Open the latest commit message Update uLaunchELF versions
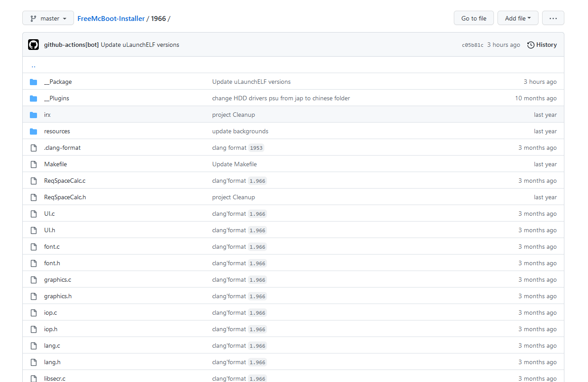The height and width of the screenshot is (382, 588). [140, 45]
